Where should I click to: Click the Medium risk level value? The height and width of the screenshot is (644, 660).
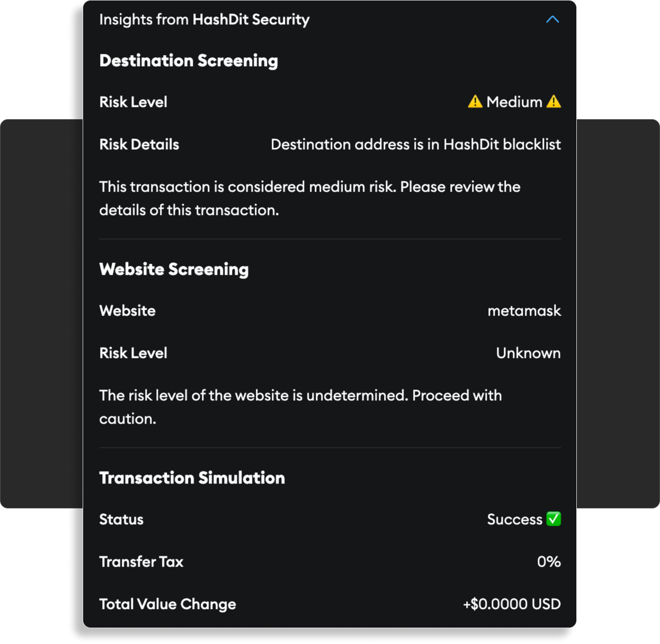tap(514, 102)
